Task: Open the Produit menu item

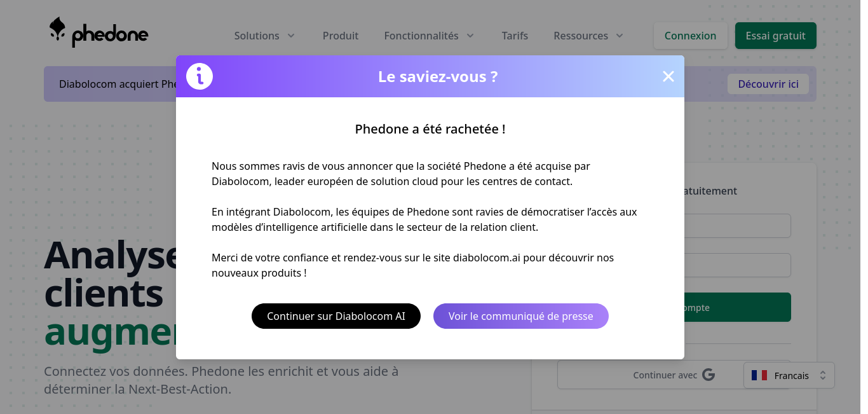Action: (x=341, y=36)
